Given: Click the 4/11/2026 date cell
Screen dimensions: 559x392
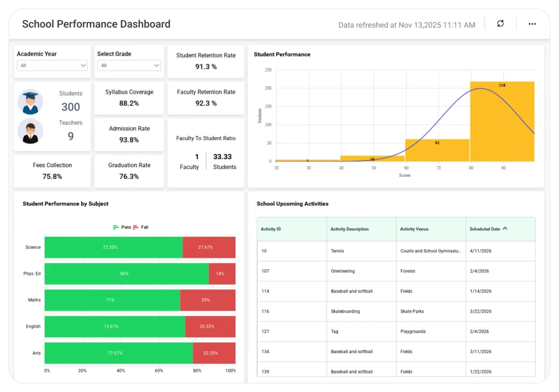Looking at the screenshot, I should click(x=500, y=251).
